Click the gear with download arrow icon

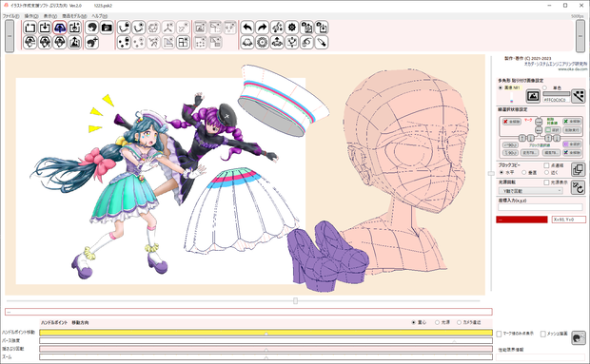322,28
